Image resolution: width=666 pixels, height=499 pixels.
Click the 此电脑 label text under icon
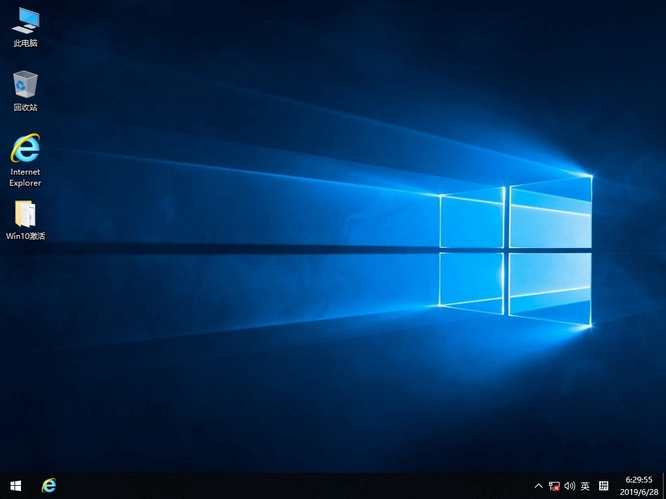click(x=25, y=44)
